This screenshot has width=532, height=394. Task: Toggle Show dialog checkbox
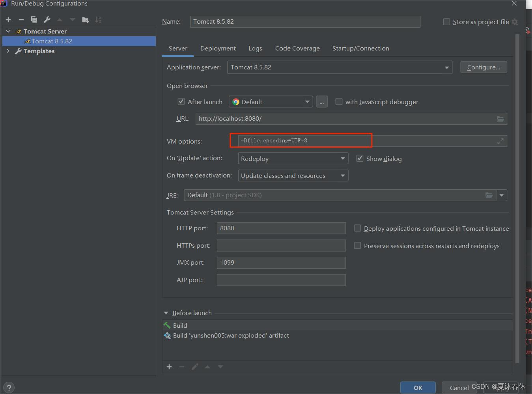coord(360,158)
